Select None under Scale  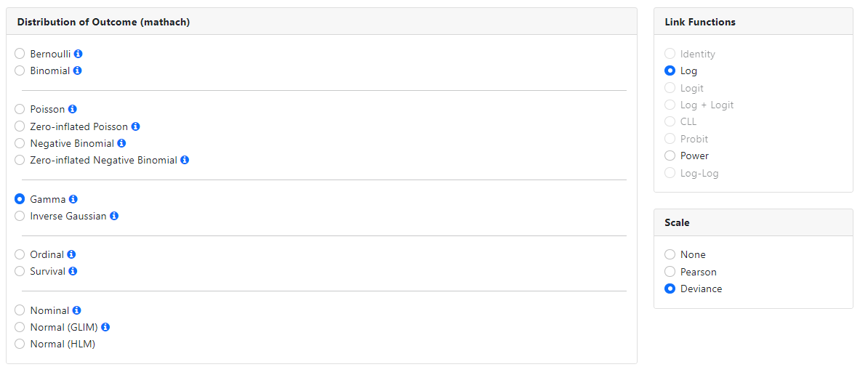670,254
